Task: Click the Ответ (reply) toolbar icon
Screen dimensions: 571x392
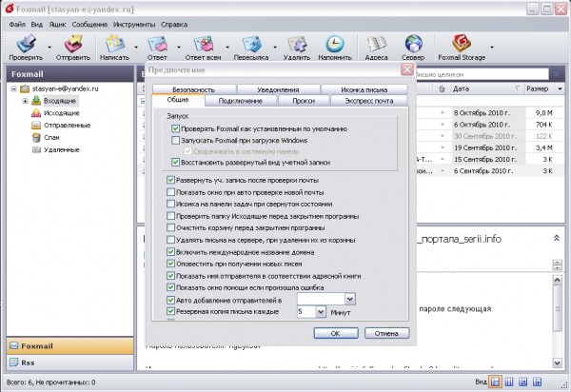Action: [x=157, y=44]
